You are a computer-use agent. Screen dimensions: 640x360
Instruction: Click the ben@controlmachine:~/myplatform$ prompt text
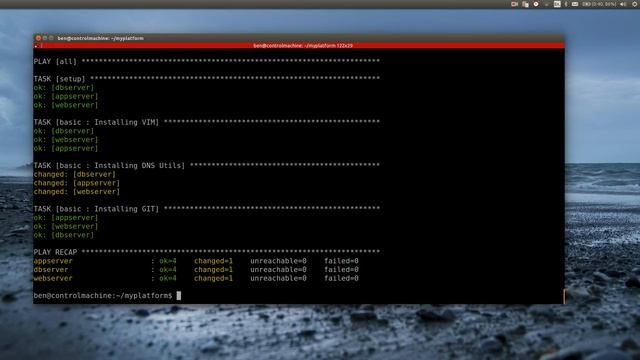[103, 295]
